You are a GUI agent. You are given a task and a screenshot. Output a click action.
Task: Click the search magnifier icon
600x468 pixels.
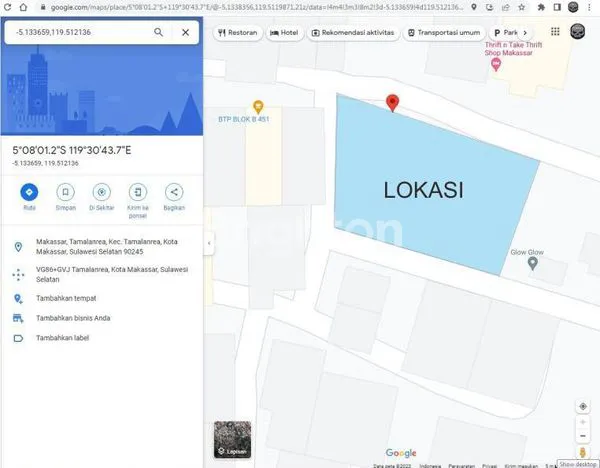158,32
